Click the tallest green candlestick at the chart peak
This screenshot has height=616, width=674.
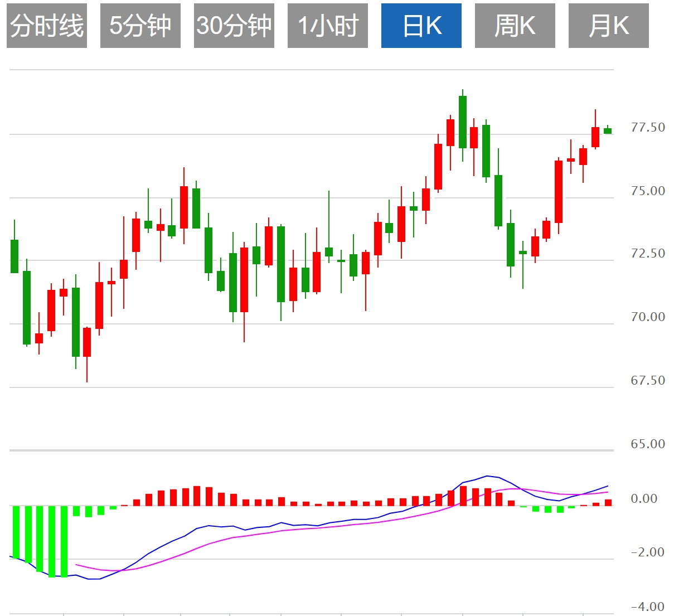463,122
